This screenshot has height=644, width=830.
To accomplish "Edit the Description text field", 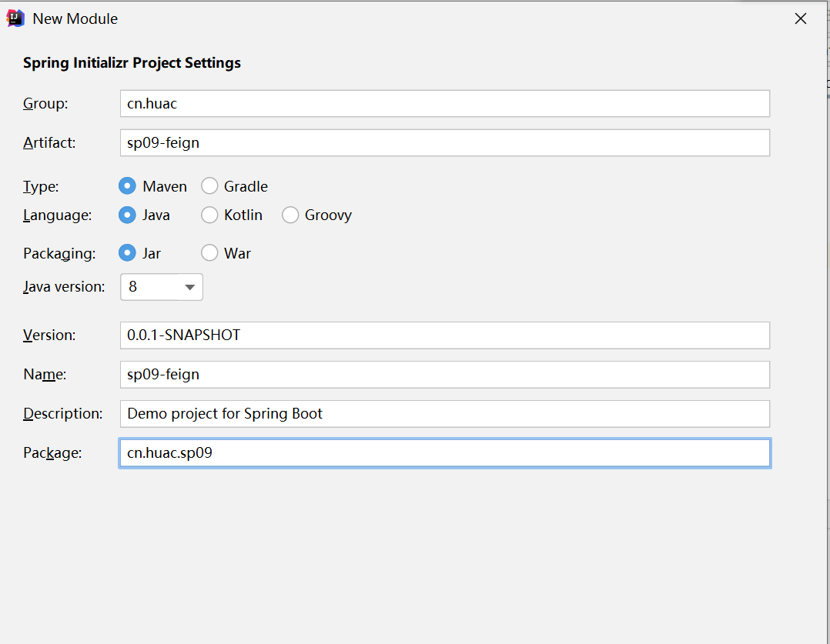I will [x=444, y=414].
